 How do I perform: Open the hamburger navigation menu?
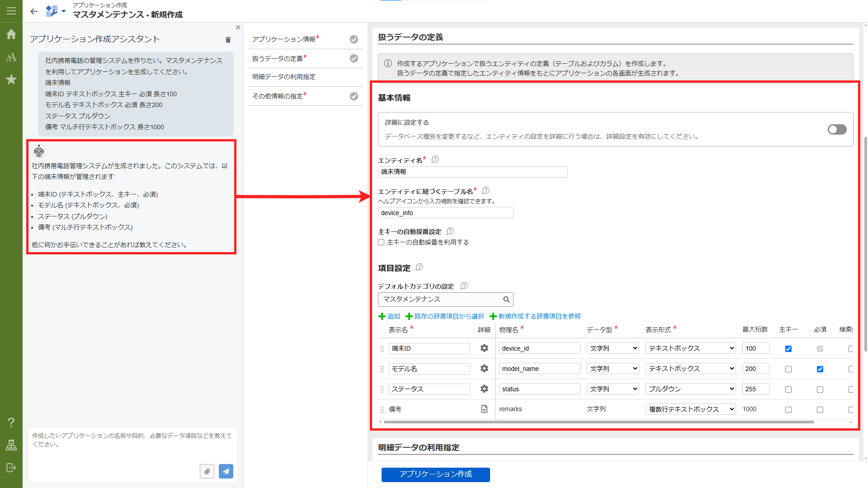click(11, 11)
